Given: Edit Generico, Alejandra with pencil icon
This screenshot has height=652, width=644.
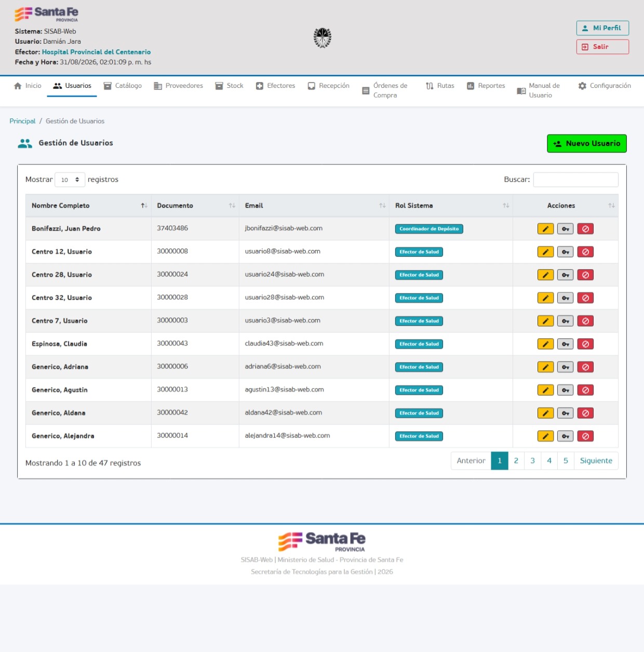Looking at the screenshot, I should (545, 436).
